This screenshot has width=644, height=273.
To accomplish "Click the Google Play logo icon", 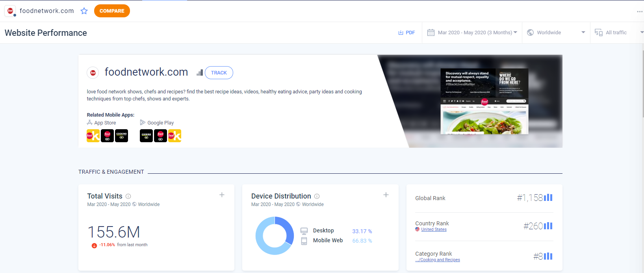I will point(143,123).
